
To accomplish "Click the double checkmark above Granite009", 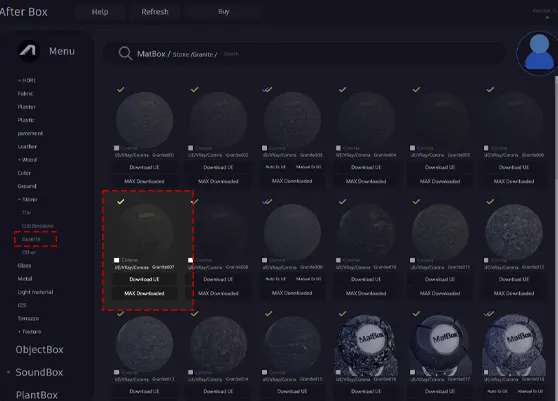I will (x=267, y=201).
